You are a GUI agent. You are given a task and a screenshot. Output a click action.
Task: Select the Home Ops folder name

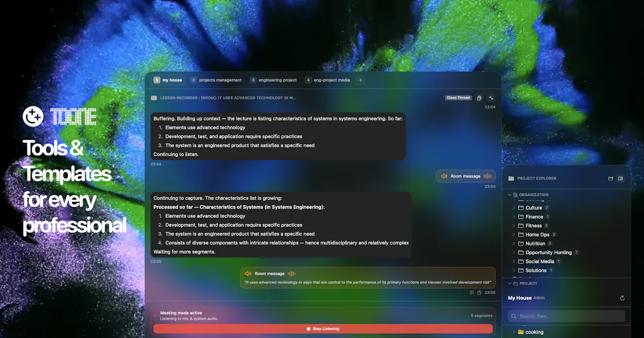click(537, 234)
